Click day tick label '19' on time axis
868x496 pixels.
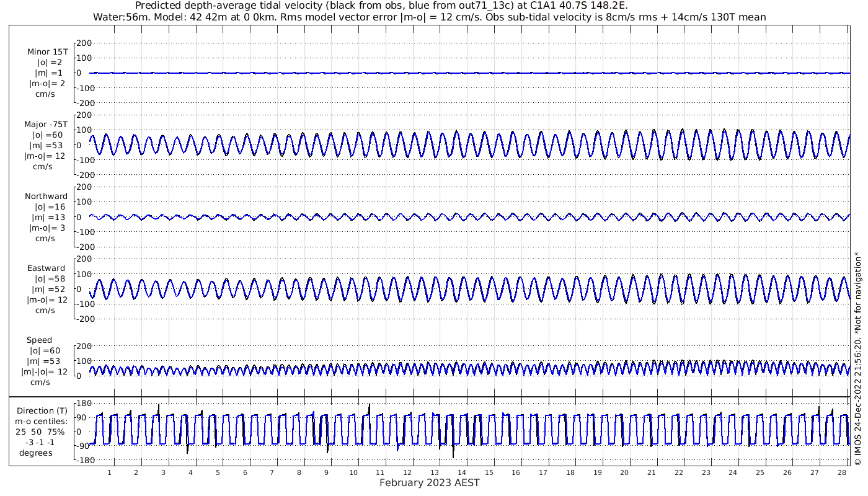(x=598, y=473)
